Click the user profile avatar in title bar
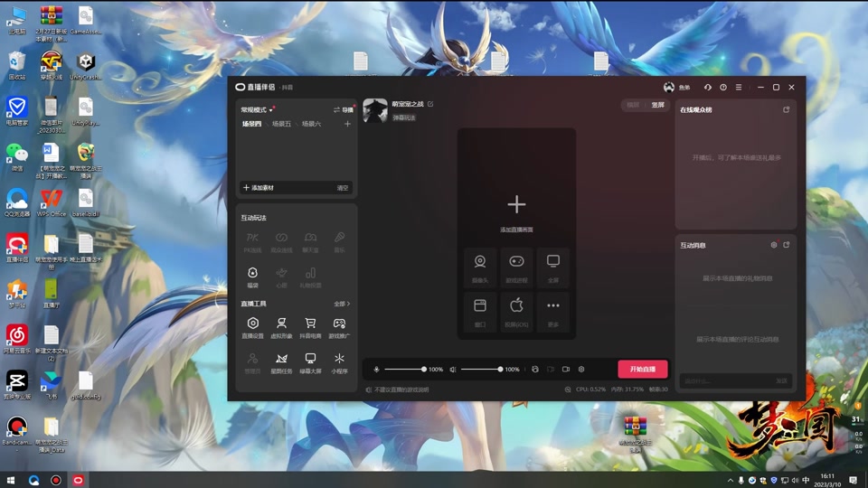The width and height of the screenshot is (868, 488). [669, 88]
